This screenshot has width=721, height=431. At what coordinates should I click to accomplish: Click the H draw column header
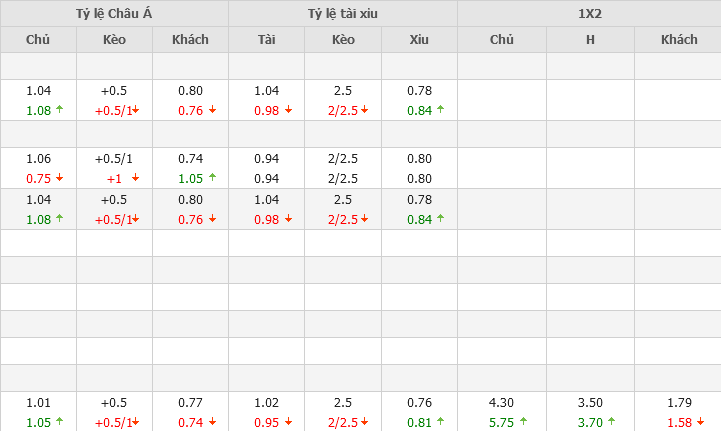pos(590,40)
